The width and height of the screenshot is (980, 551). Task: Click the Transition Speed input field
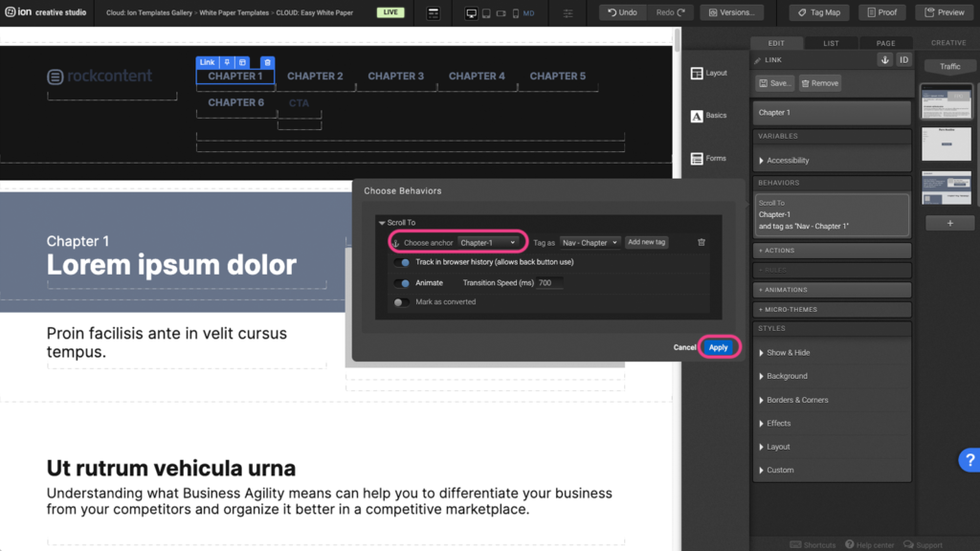[549, 283]
